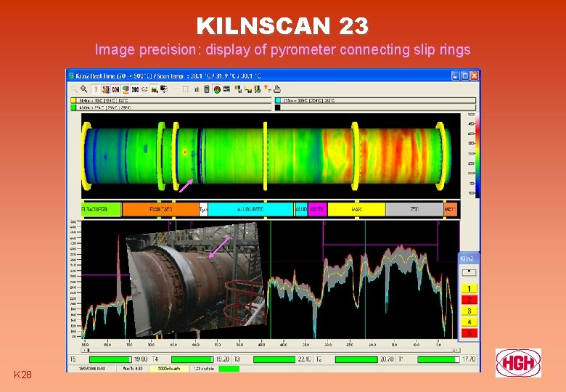Select the white Typ brick zone
Viewport: 566px width, 392px height.
tap(204, 209)
